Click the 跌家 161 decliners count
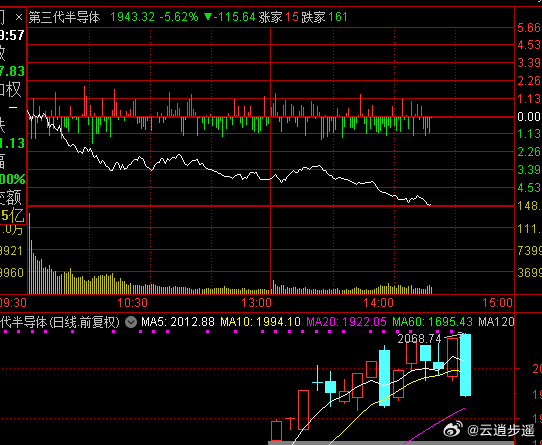 [x=324, y=17]
